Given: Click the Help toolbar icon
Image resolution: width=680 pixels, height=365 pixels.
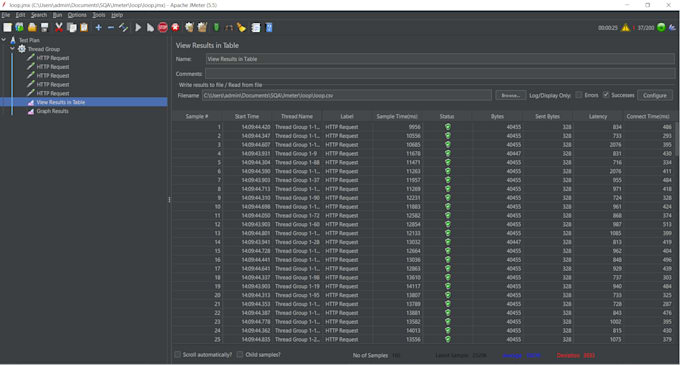Looking at the screenshot, I should click(x=269, y=27).
